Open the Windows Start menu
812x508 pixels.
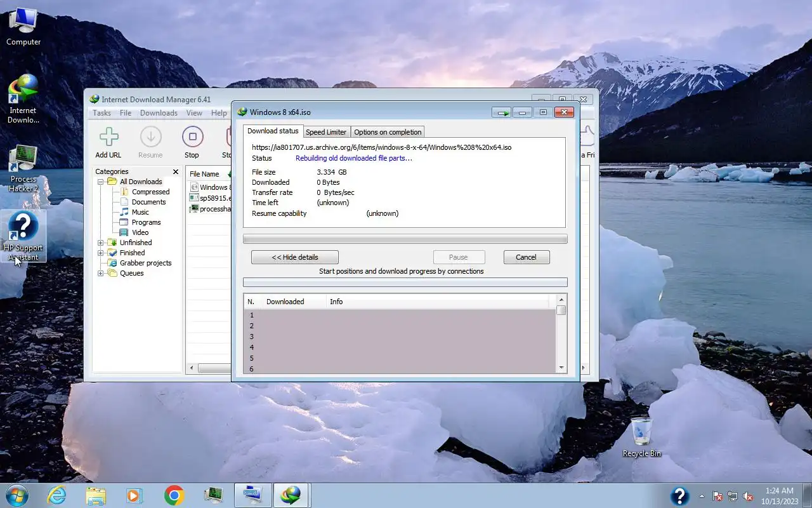[x=16, y=495]
